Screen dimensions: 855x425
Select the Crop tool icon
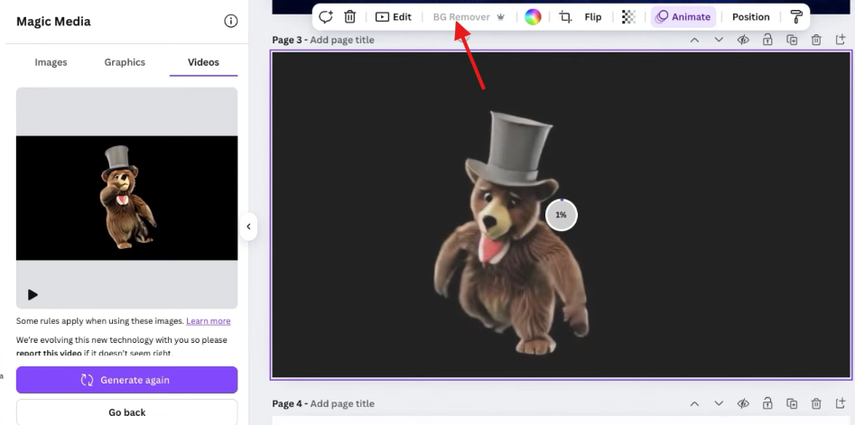pos(565,17)
